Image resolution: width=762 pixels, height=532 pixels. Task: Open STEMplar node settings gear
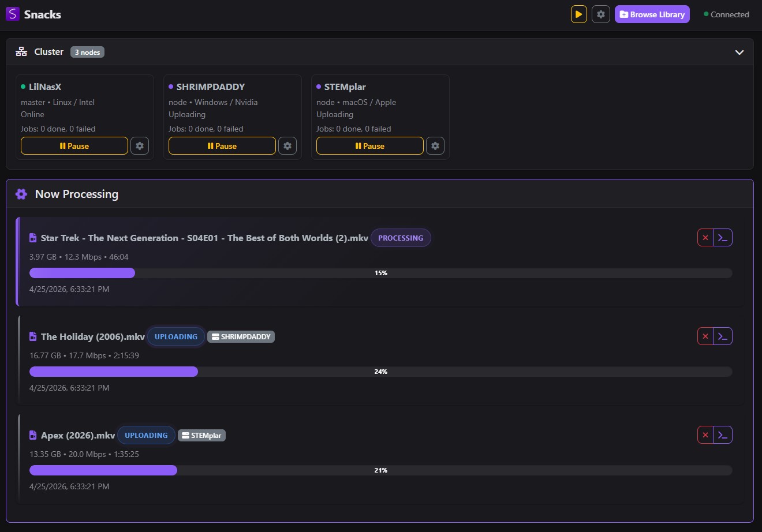(x=435, y=146)
